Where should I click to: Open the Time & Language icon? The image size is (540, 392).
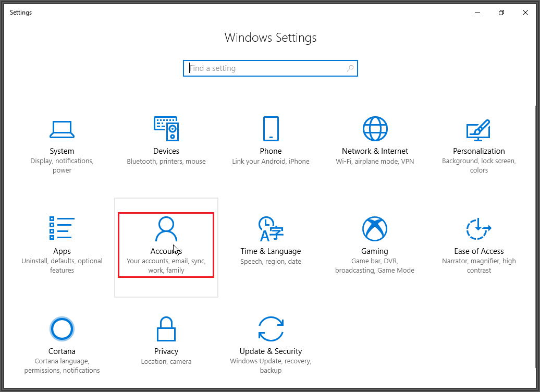(x=271, y=229)
